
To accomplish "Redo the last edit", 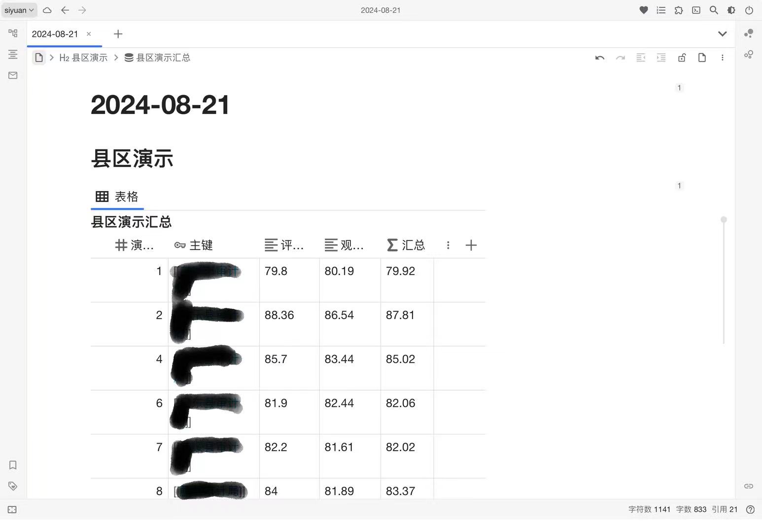I will click(620, 58).
